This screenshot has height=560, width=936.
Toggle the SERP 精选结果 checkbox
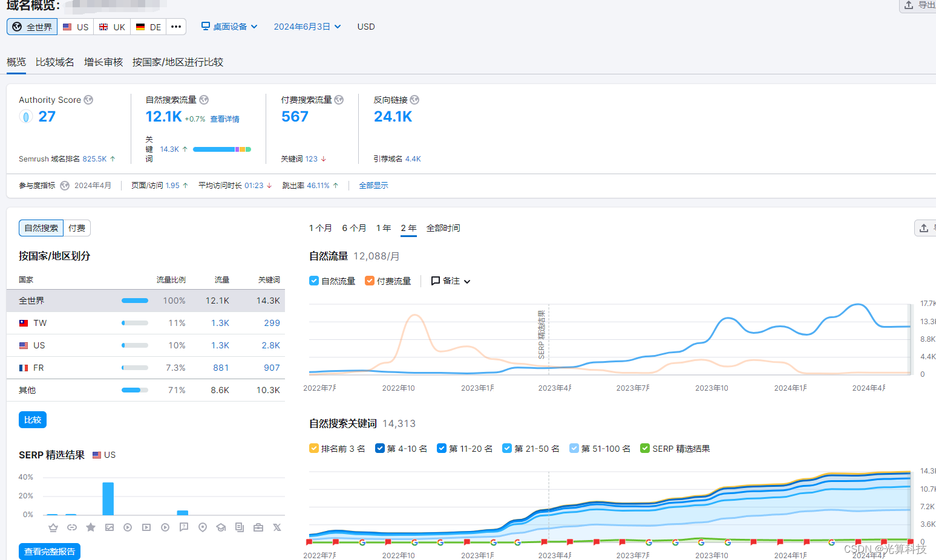645,448
